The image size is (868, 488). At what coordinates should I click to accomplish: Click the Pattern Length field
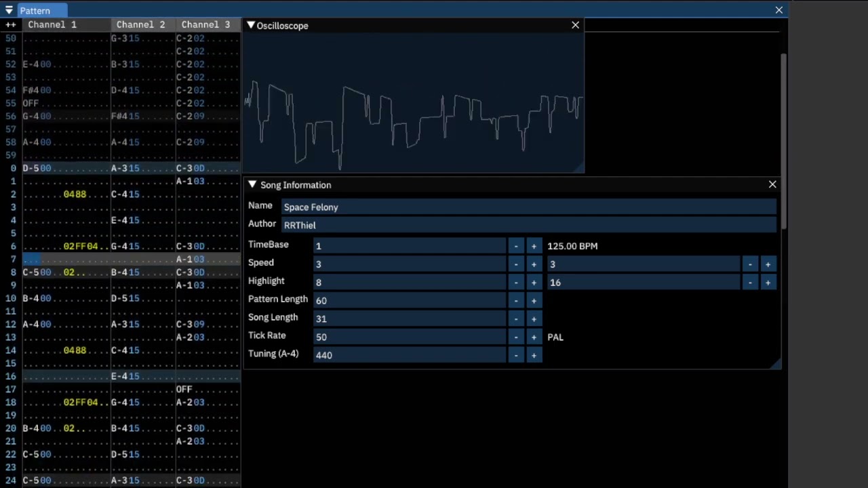tap(410, 300)
